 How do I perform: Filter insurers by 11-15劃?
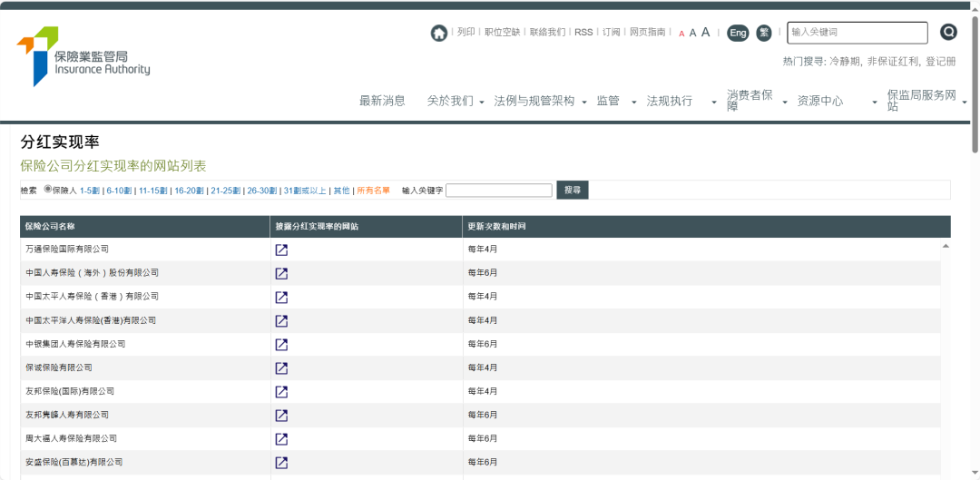click(153, 191)
